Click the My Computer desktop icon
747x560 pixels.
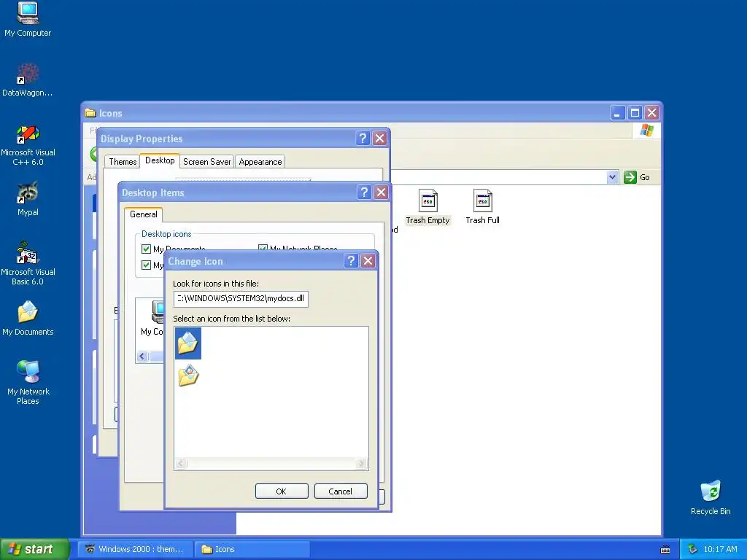28,20
